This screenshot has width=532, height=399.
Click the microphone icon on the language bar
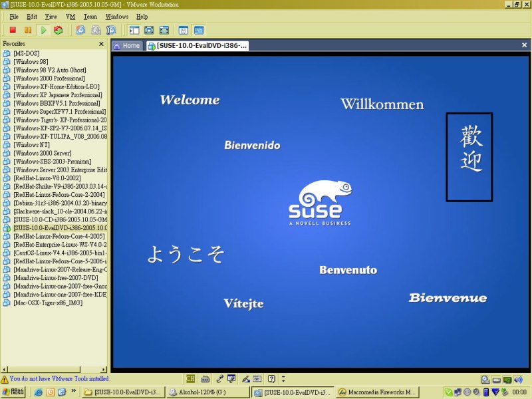tap(219, 379)
